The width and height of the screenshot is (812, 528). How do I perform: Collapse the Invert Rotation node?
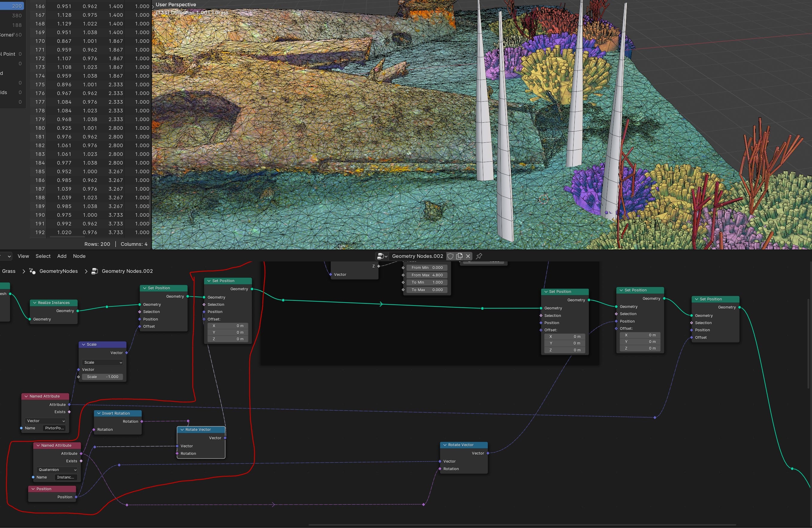coord(99,413)
